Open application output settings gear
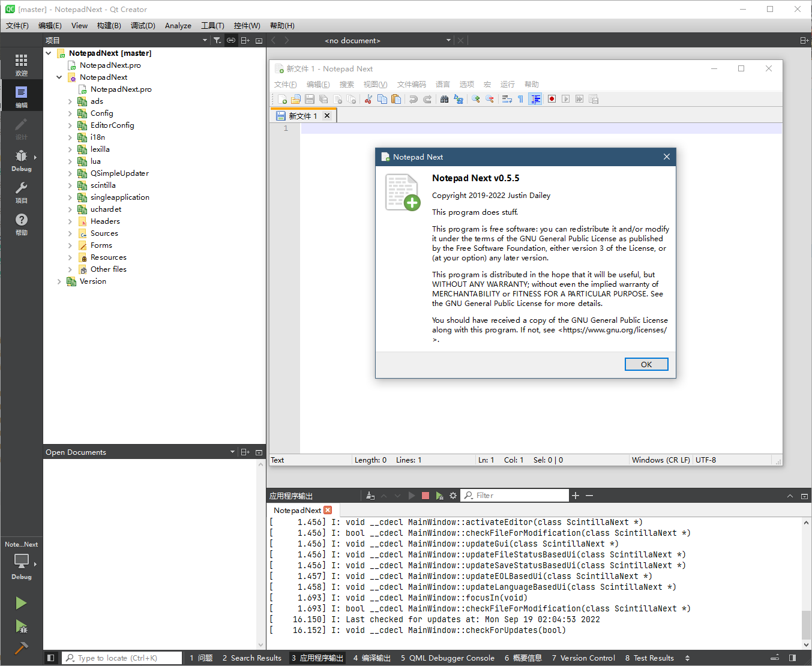The width and height of the screenshot is (812, 666). (x=453, y=496)
